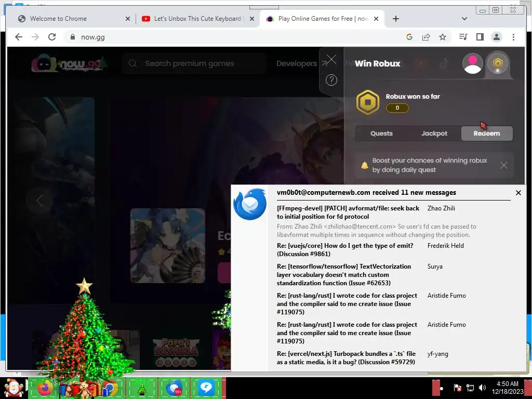Open the media control icon
The height and width of the screenshot is (399, 532).
click(x=463, y=37)
